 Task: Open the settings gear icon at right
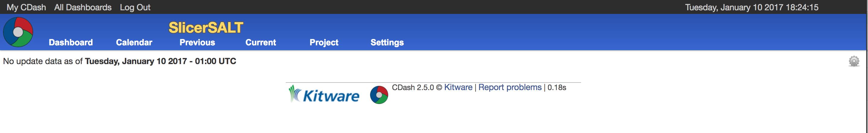(854, 61)
